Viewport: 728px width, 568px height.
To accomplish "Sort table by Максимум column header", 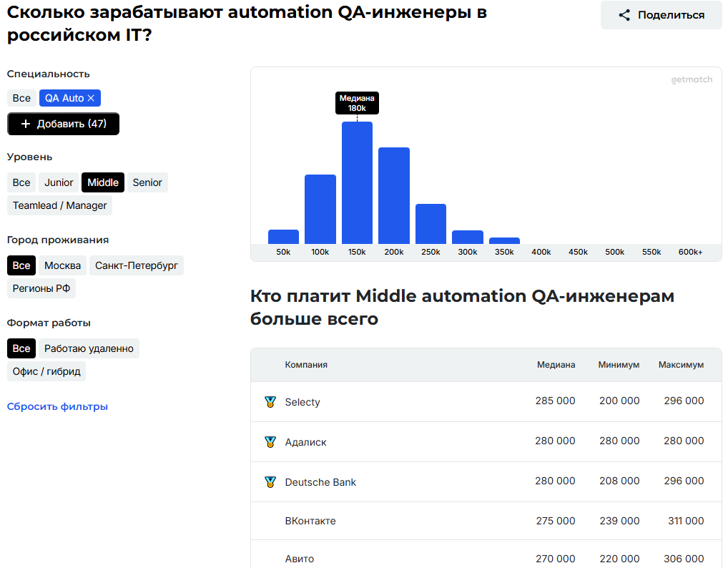I will point(681,365).
